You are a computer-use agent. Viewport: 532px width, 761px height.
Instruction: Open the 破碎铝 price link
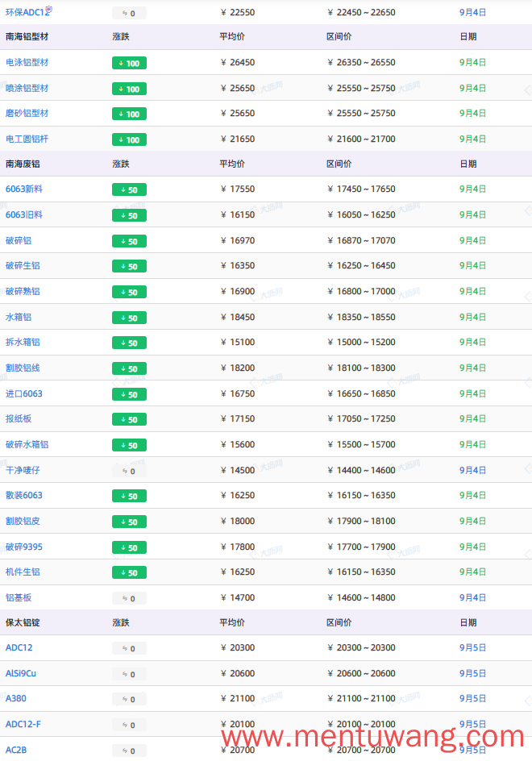click(19, 241)
